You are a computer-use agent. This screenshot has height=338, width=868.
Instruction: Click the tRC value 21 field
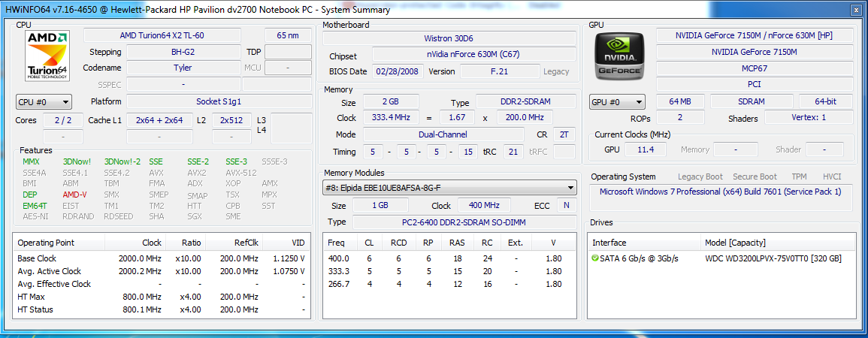point(513,152)
